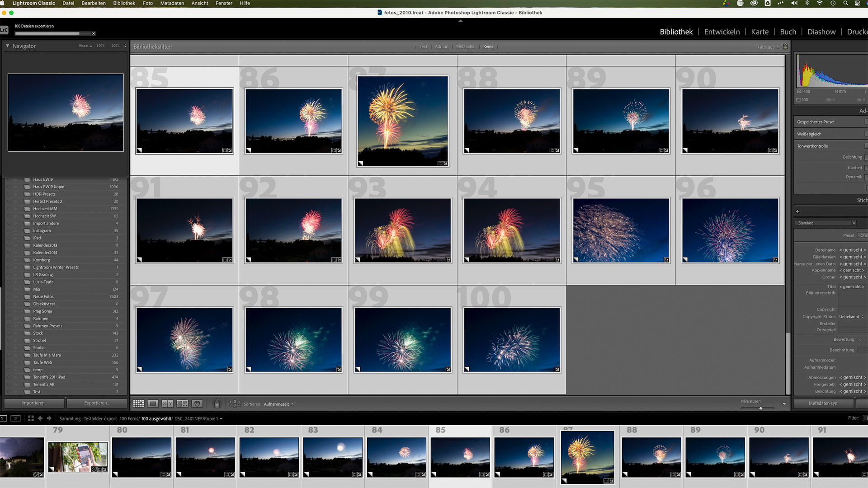Collapse the Navigator panel triangle

[x=7, y=46]
